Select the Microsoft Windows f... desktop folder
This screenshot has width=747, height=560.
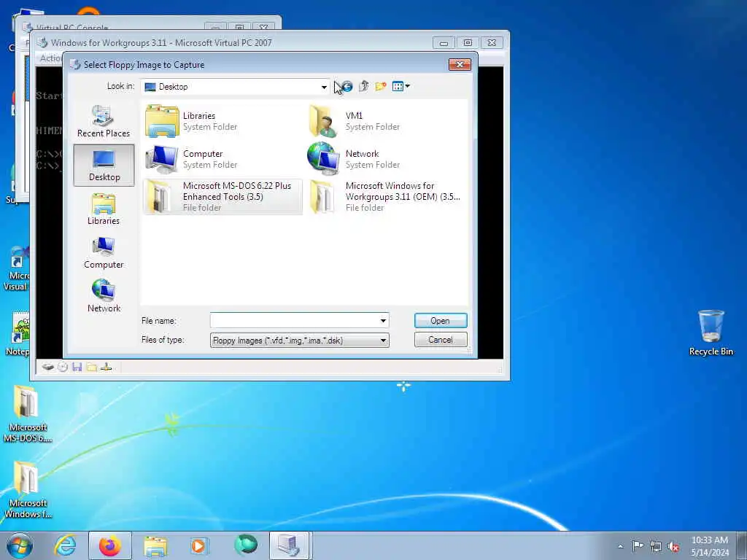[27, 489]
